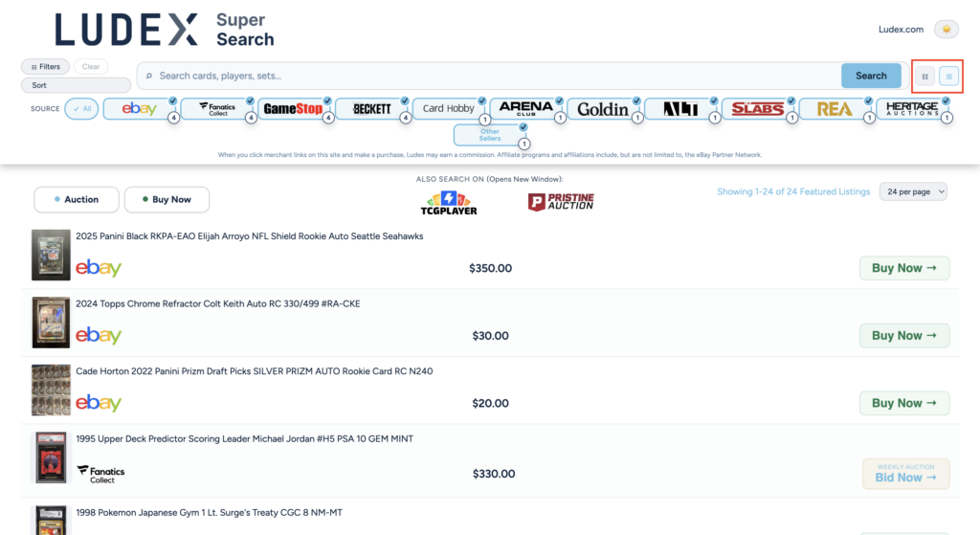The width and height of the screenshot is (980, 535).
Task: Click eBay logo on Cade Horton listing
Action: coord(99,403)
